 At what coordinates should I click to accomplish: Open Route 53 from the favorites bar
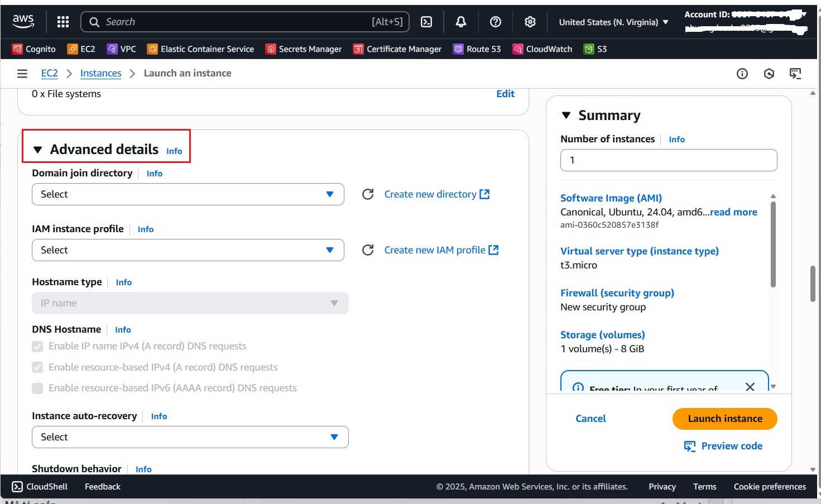477,49
